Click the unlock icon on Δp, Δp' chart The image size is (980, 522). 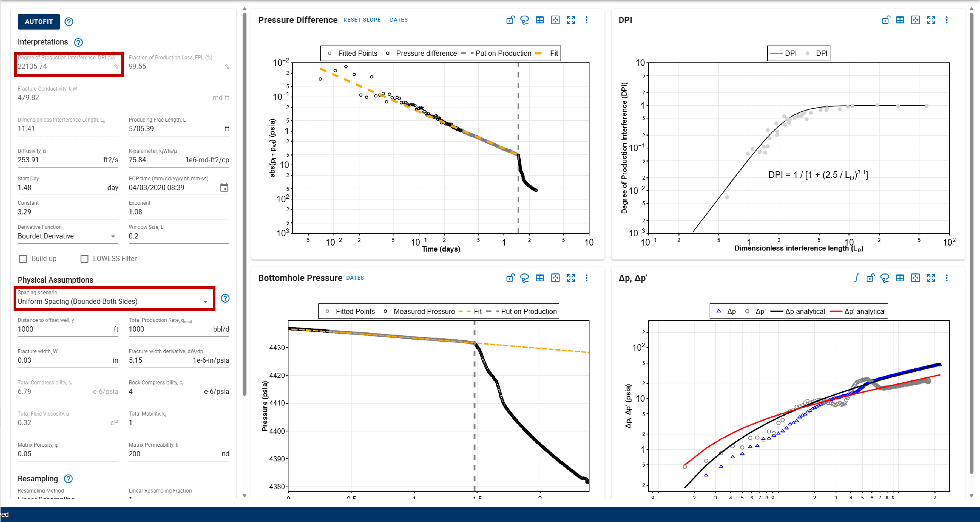[870, 278]
